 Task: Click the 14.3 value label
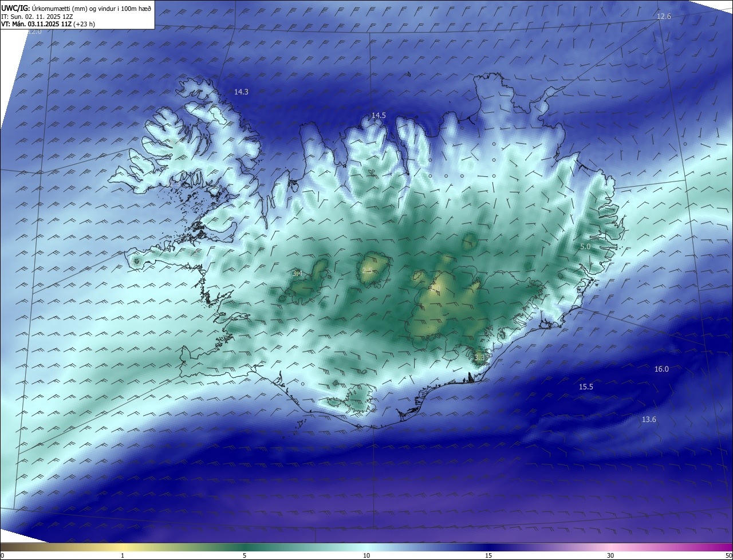point(241,92)
